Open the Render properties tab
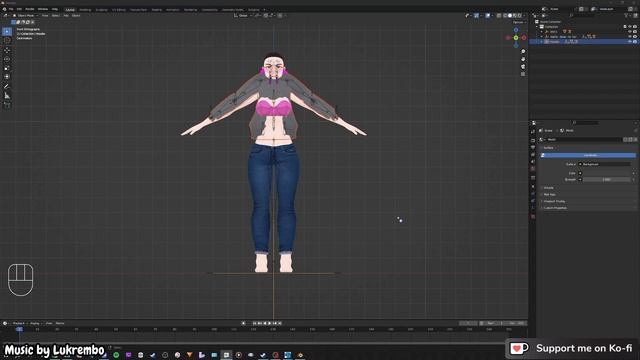The image size is (640, 360). [x=533, y=140]
